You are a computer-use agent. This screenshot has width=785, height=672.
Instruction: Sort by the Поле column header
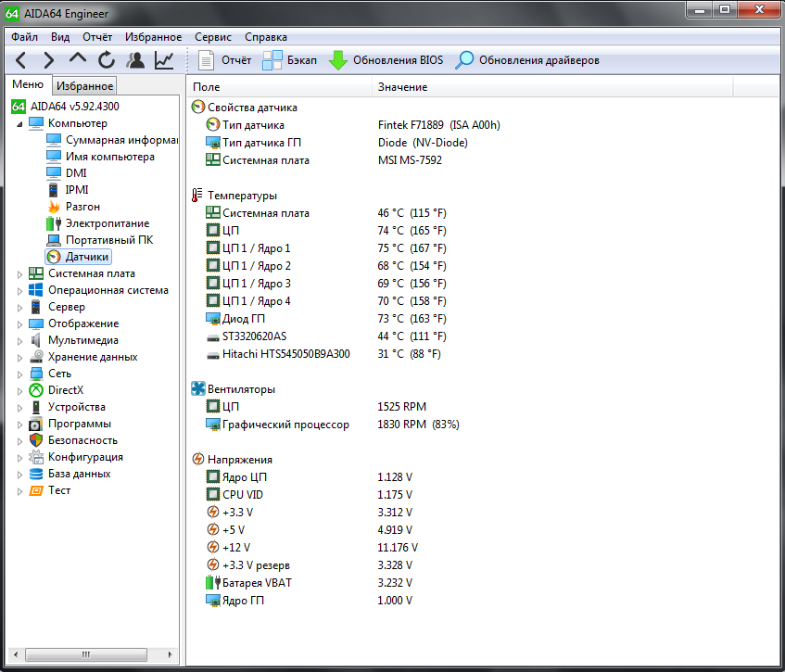pos(280,86)
